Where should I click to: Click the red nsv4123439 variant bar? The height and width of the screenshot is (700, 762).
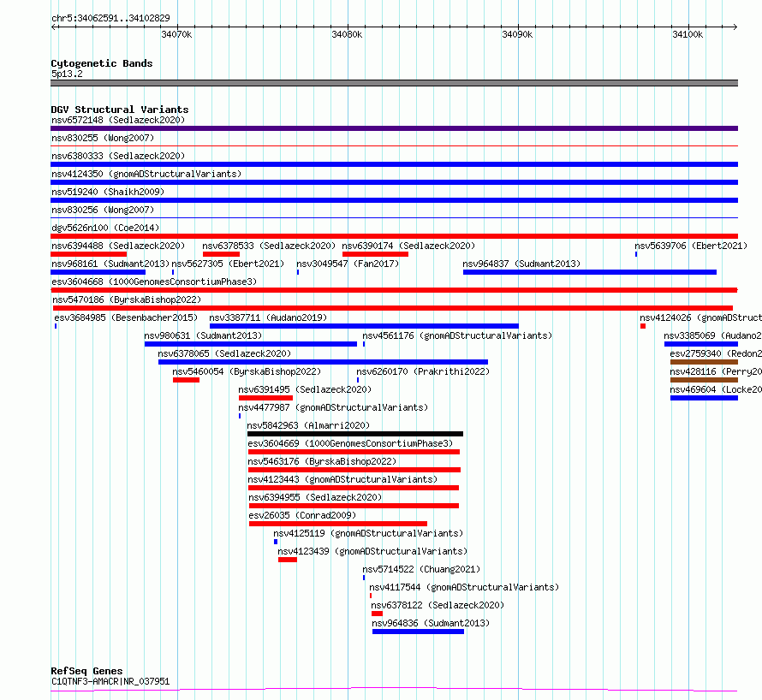[x=288, y=560]
